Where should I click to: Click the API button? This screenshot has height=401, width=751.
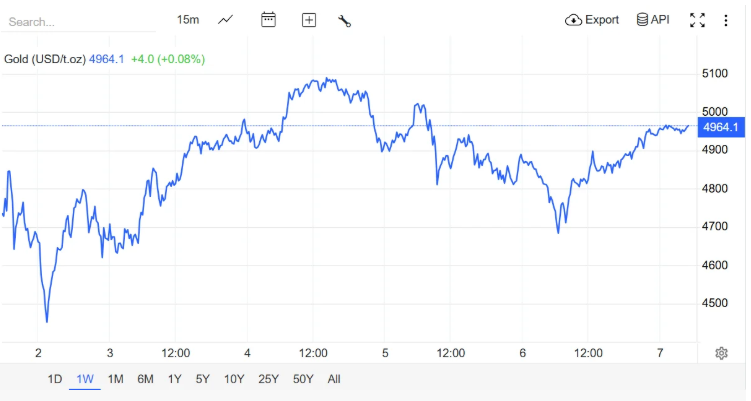pyautogui.click(x=653, y=20)
